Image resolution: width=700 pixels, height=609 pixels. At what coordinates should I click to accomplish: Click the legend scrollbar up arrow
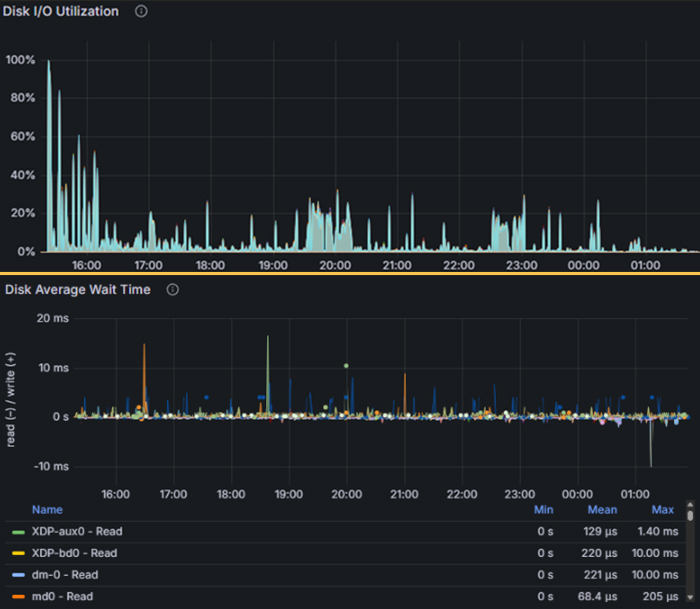690,505
